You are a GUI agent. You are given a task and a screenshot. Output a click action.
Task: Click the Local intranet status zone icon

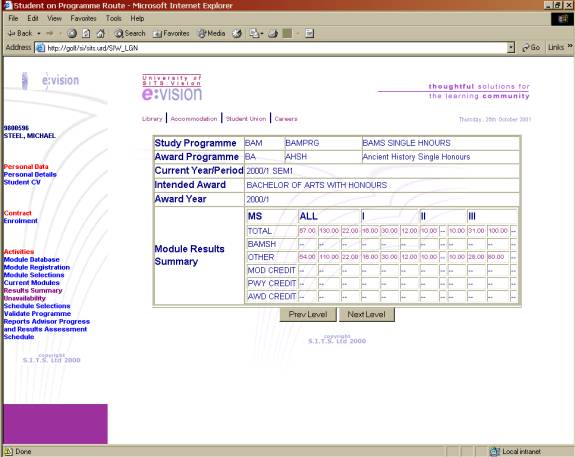tap(495, 451)
